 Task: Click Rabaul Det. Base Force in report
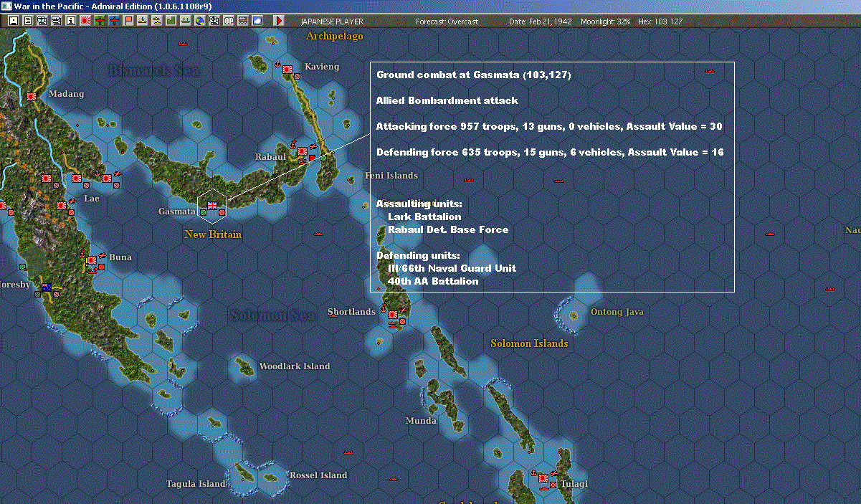(x=448, y=229)
